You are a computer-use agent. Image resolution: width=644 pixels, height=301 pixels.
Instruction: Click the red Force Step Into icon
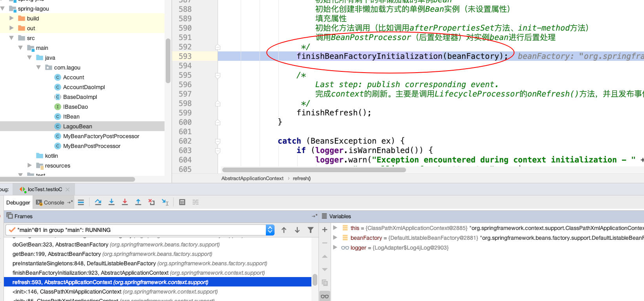(x=125, y=202)
